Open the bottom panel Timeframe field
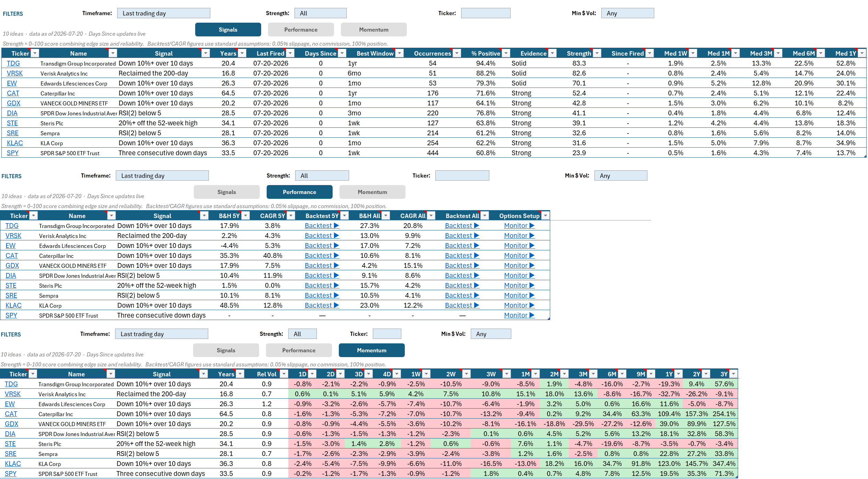The width and height of the screenshot is (868, 479). (162, 334)
